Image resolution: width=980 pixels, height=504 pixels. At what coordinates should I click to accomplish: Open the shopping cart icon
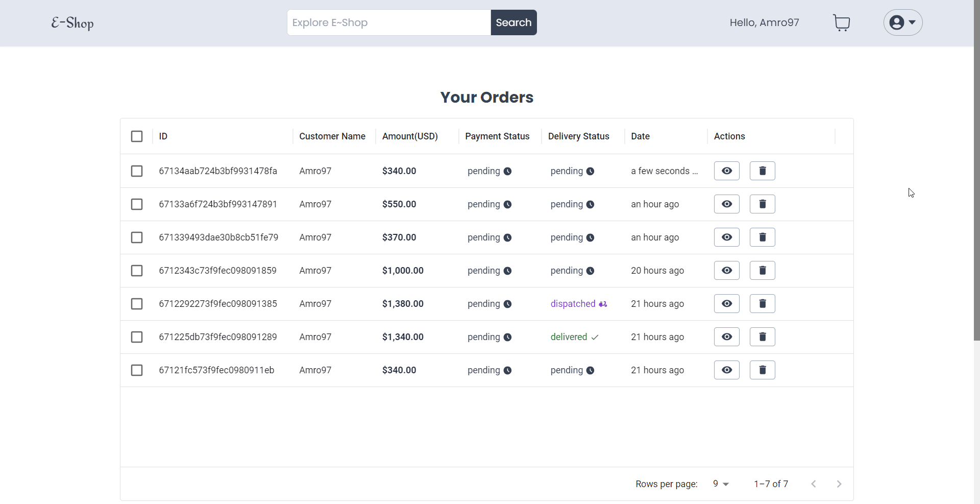[x=841, y=23]
